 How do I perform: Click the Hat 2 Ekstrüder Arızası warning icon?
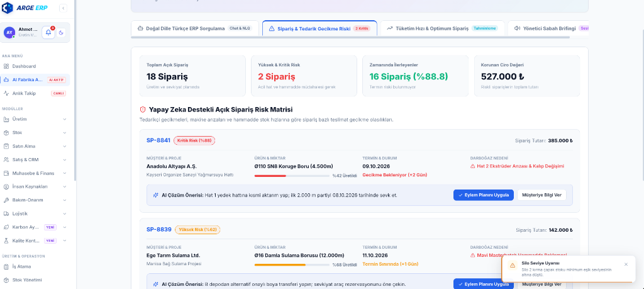coord(473,166)
